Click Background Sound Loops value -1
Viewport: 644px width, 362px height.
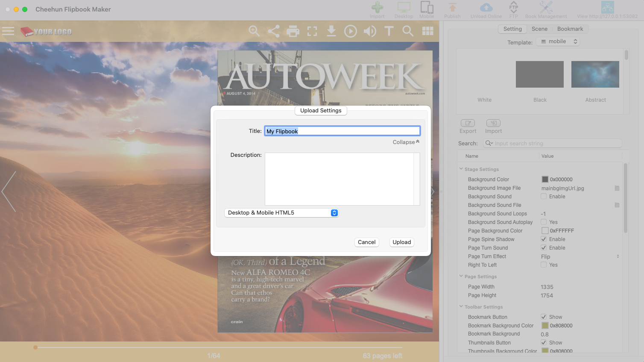tap(543, 214)
